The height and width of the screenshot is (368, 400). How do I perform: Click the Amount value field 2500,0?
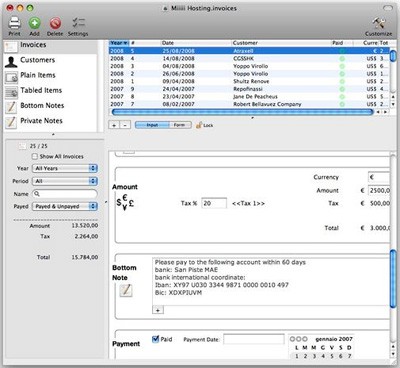(x=379, y=190)
